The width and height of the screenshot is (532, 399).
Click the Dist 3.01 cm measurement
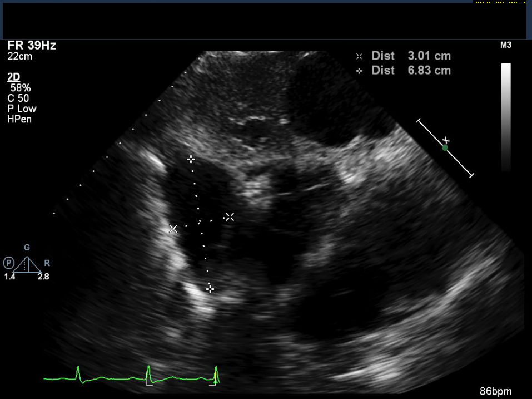coord(411,56)
